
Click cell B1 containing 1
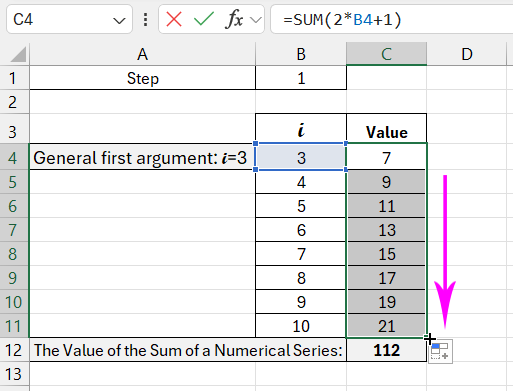301,78
